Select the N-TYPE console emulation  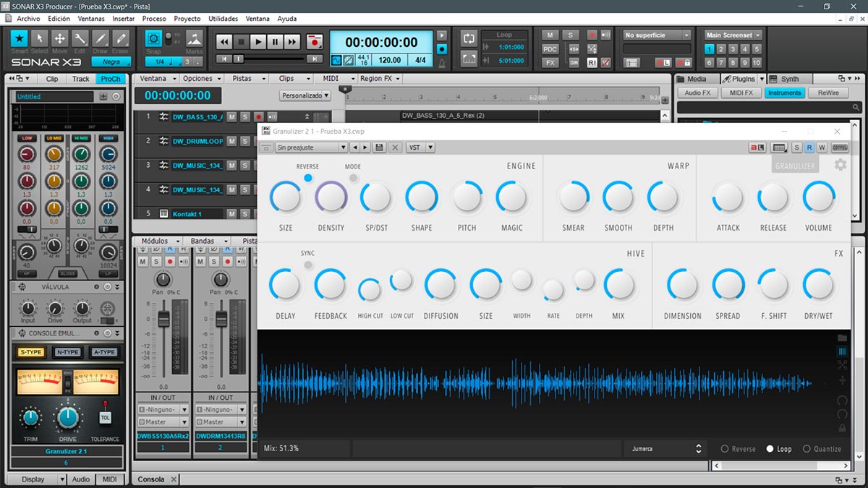[67, 352]
